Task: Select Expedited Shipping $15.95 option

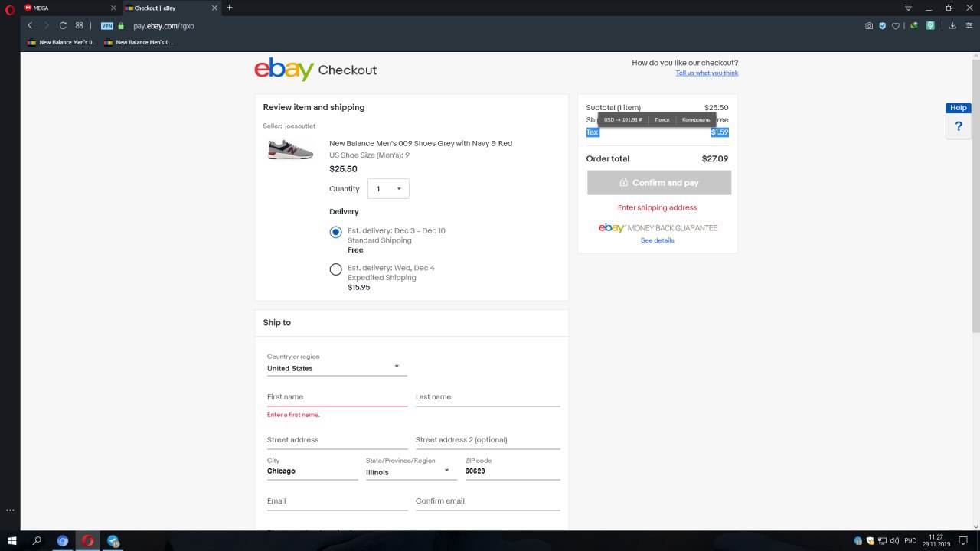Action: [x=335, y=269]
